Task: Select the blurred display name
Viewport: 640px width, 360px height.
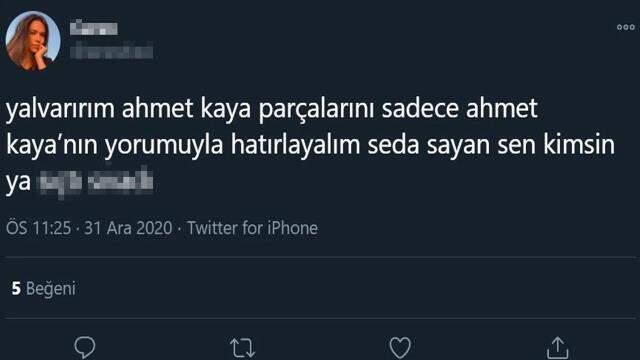Action: [x=94, y=28]
